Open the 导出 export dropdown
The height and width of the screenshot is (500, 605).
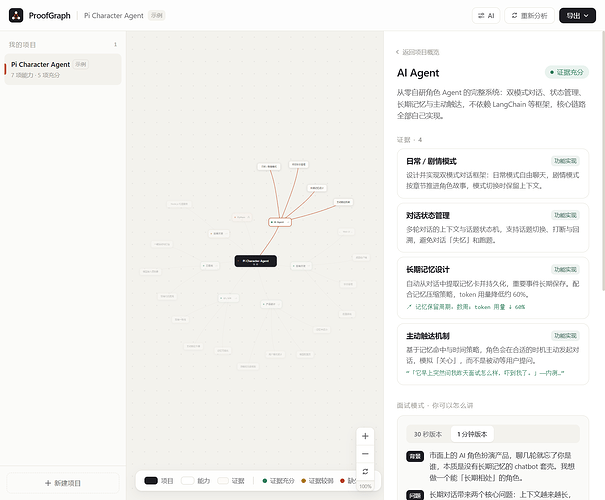click(577, 15)
